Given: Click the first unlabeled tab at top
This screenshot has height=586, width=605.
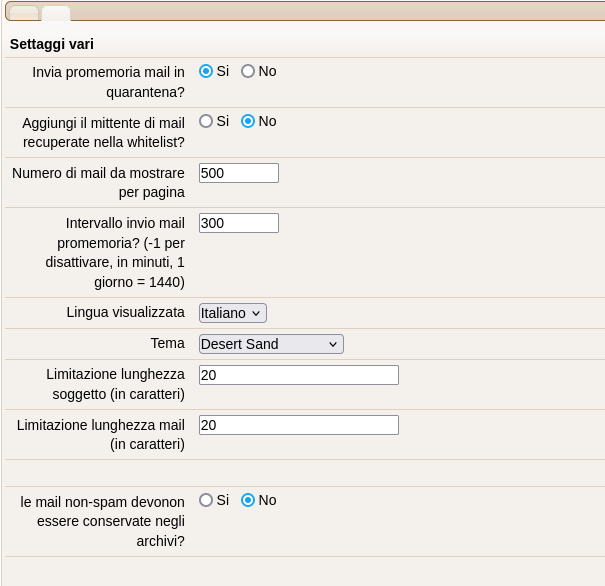Looking at the screenshot, I should pyautogui.click(x=23, y=13).
